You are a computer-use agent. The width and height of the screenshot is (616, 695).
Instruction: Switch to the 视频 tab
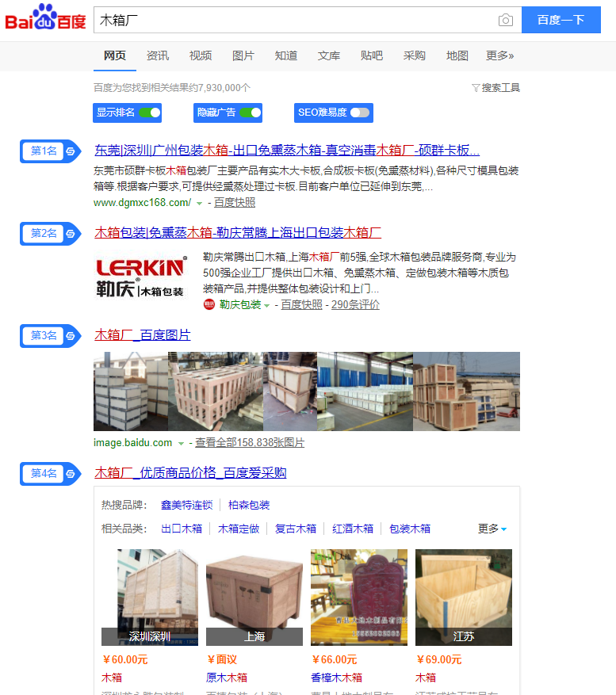pos(201,55)
